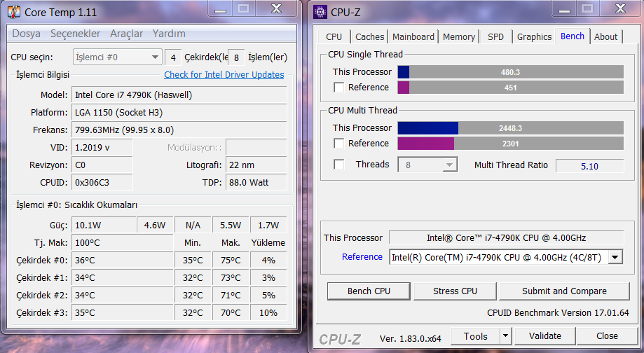Screen dimensions: 644x353
Task: Open the Seçenekler menu
Action: tap(75, 34)
